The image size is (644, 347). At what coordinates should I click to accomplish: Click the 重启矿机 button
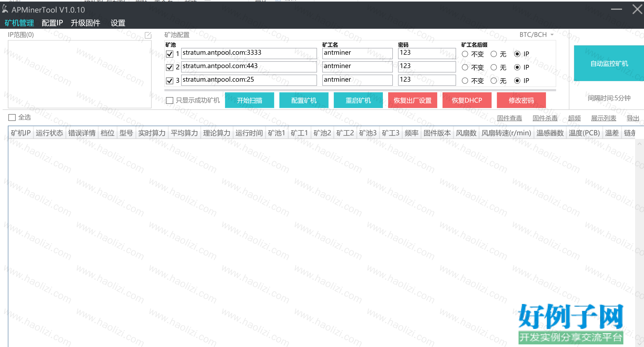[x=358, y=100]
